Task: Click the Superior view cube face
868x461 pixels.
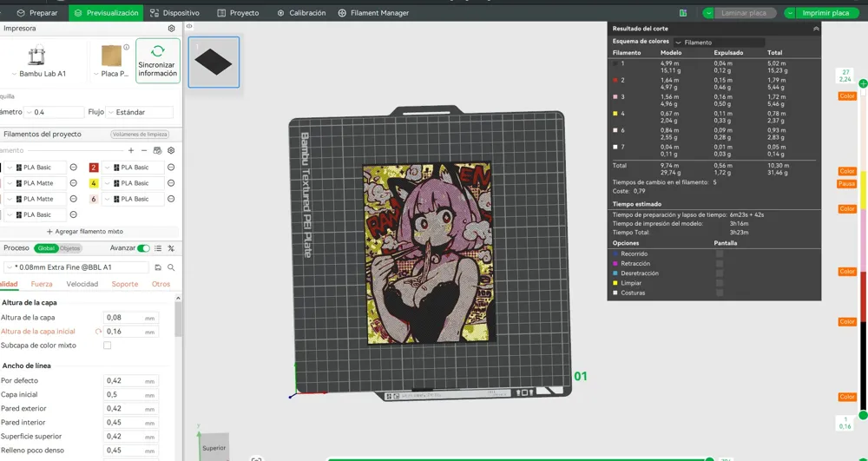Action: (214, 447)
